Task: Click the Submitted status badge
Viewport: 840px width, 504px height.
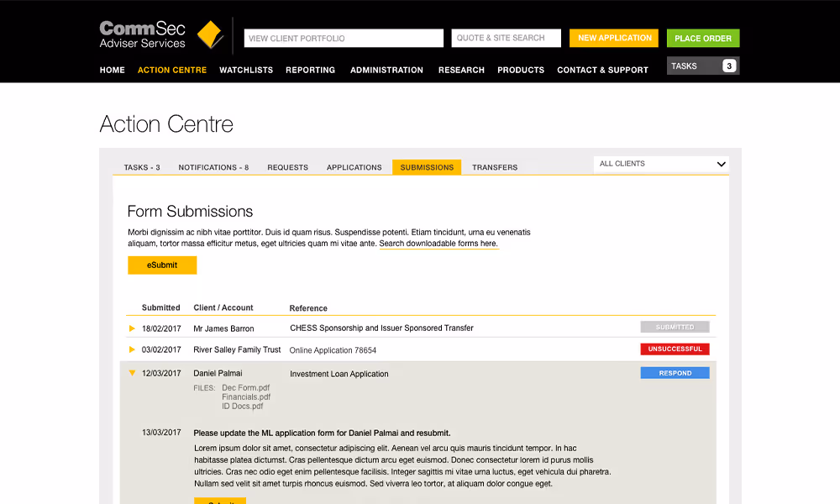Action: (675, 328)
